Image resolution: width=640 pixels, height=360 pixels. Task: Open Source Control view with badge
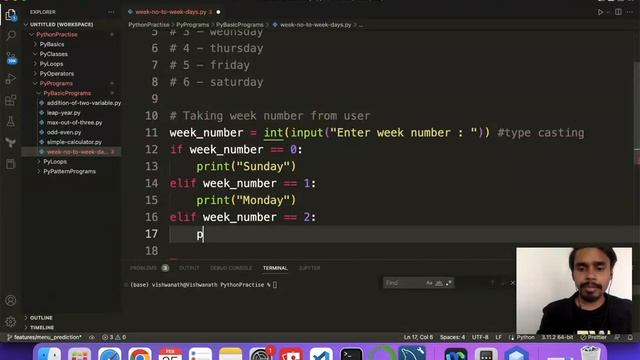pyautogui.click(x=11, y=58)
